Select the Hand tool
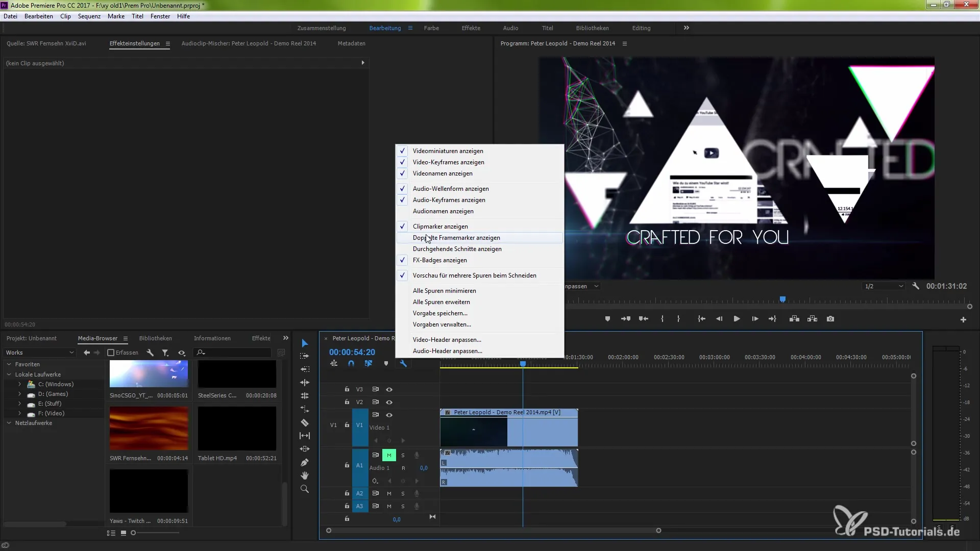980x551 pixels. click(x=305, y=475)
